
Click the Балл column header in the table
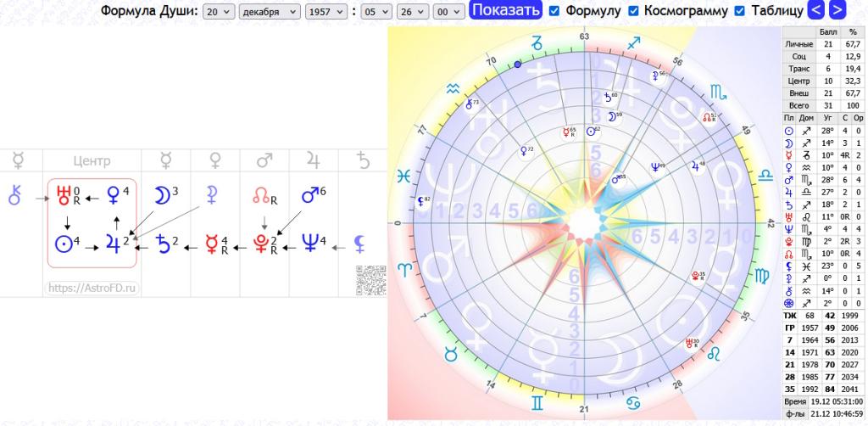(827, 32)
